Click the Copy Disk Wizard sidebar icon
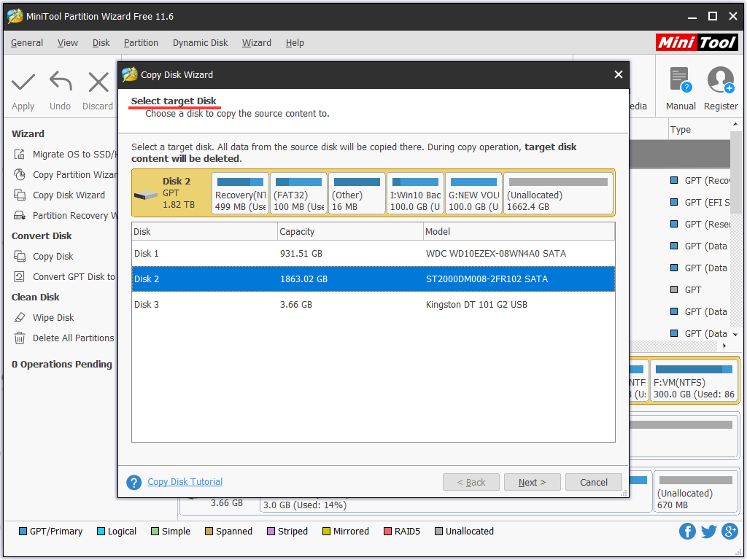 [x=20, y=195]
